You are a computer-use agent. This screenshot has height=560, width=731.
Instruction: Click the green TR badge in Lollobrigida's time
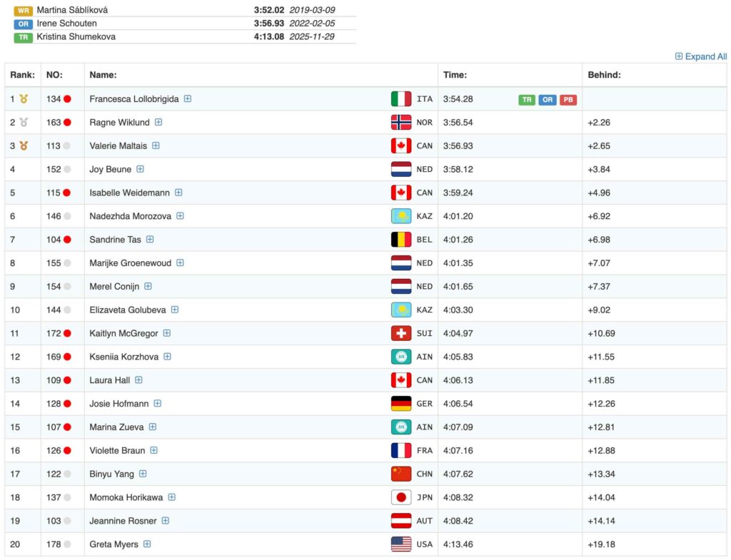(x=527, y=100)
